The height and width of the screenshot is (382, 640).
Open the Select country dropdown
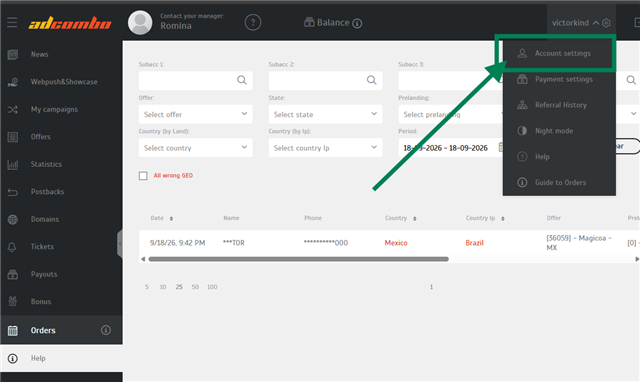(196, 148)
